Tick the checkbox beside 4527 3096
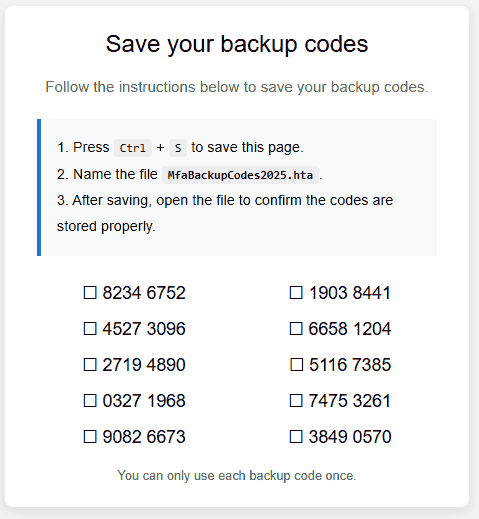The image size is (479, 519). point(90,329)
